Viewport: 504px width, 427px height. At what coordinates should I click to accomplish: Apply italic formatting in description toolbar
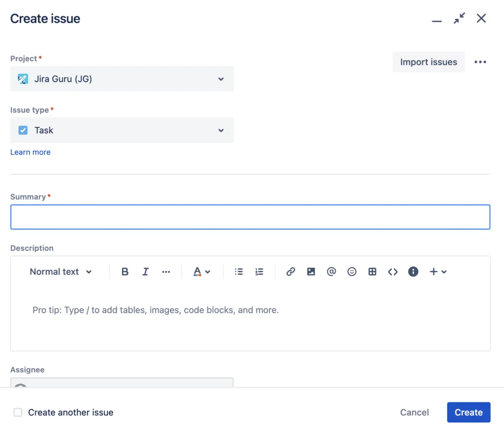pyautogui.click(x=145, y=272)
